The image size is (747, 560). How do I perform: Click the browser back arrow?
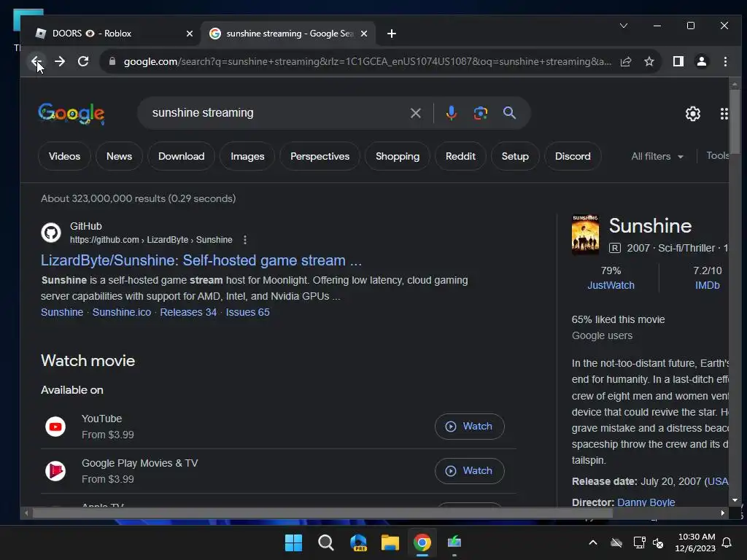click(x=36, y=61)
